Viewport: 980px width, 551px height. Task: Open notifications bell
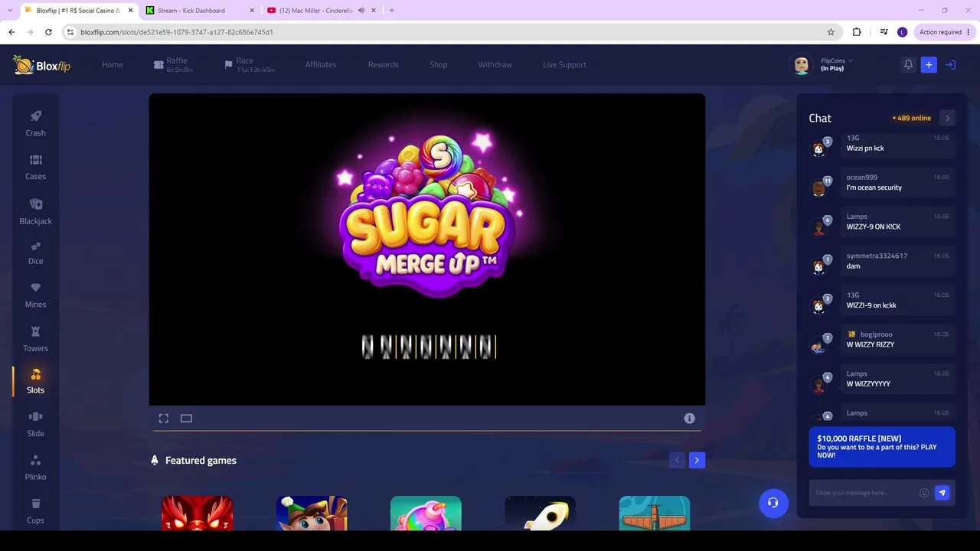(x=908, y=65)
